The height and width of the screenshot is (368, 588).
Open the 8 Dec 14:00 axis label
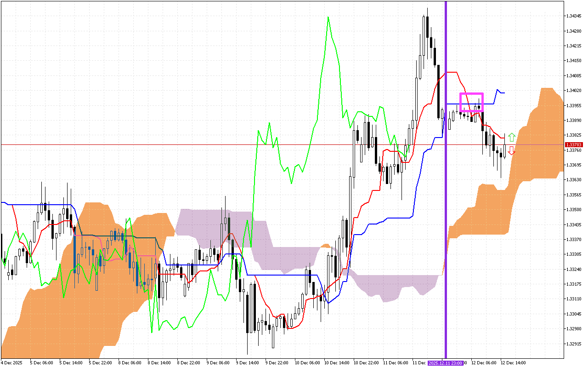pos(158,363)
